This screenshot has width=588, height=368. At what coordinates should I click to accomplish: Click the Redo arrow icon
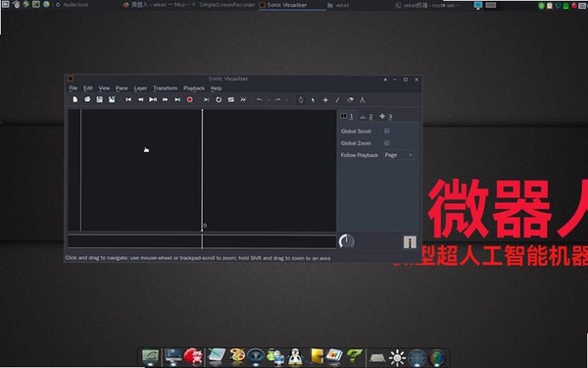[x=278, y=99]
